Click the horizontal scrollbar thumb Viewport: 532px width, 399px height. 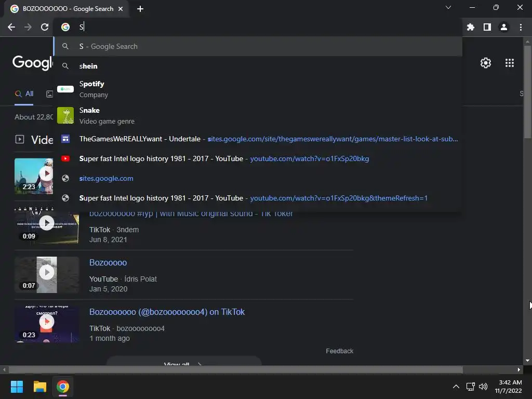pos(235,369)
